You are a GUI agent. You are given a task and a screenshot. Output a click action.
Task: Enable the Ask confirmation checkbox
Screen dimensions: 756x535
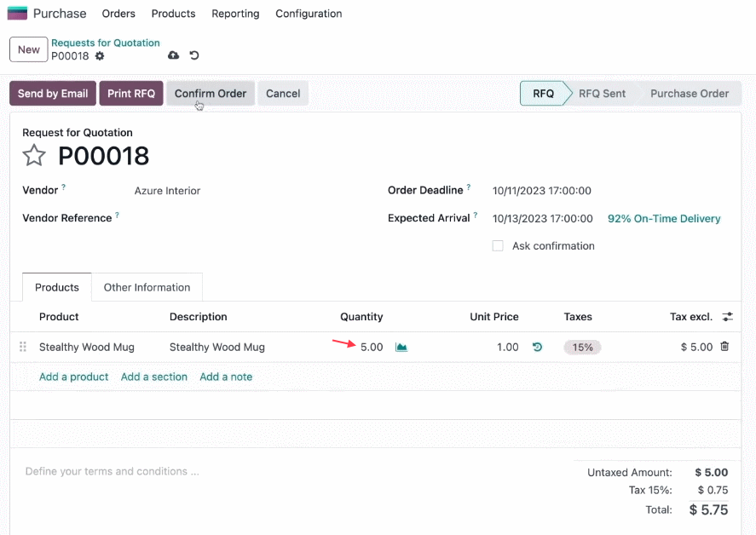tap(498, 246)
